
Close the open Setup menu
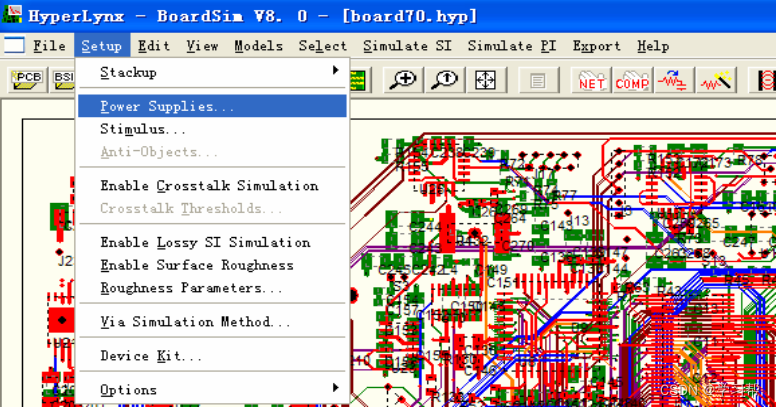tap(102, 46)
